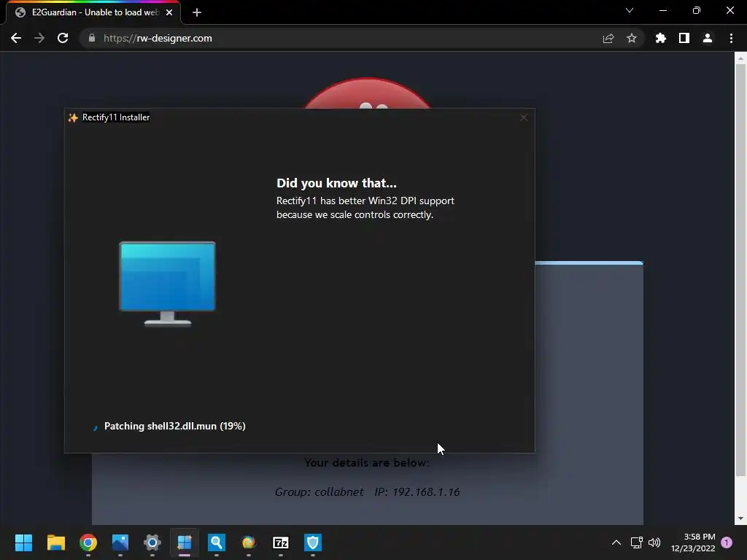Open 7-Zip from the taskbar
Image resolution: width=747 pixels, height=560 pixels.
(281, 542)
